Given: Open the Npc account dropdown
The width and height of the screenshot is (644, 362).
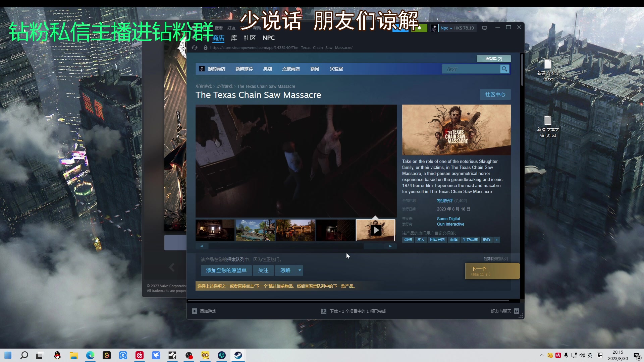Looking at the screenshot, I should 446,28.
